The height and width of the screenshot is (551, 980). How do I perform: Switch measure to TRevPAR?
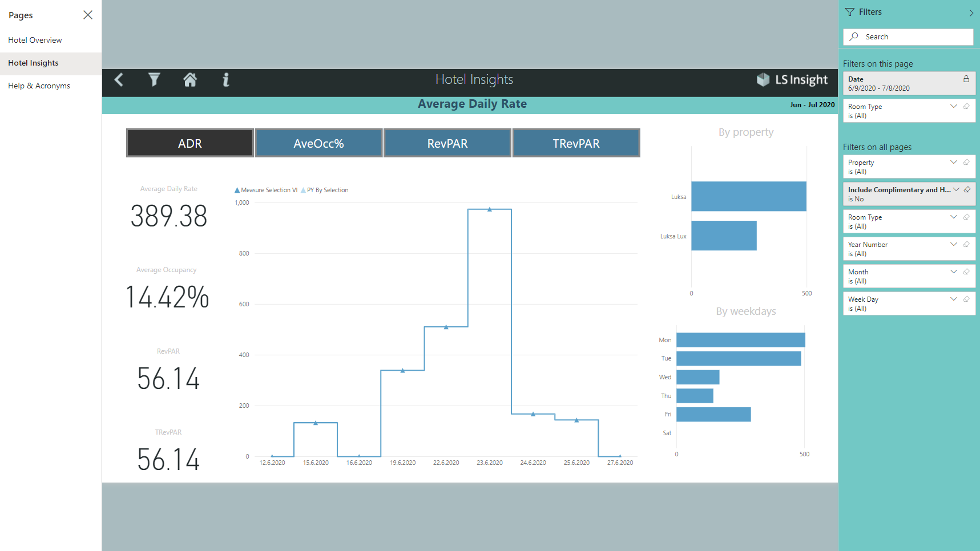(x=576, y=143)
